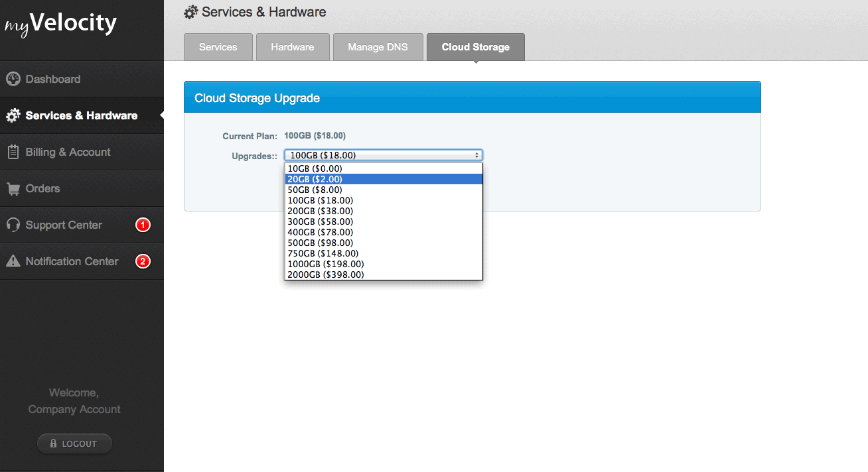
Task: Click the Notification Center warning triangle icon
Action: [x=13, y=261]
